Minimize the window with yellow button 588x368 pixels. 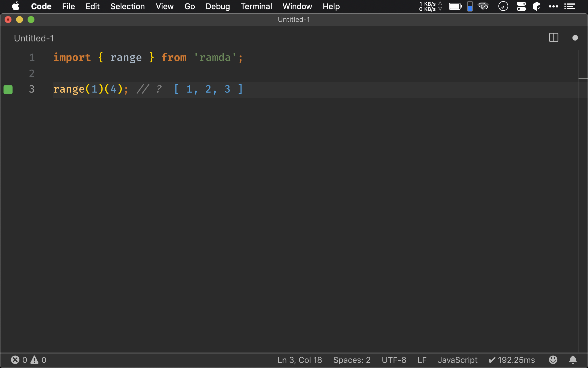coord(20,20)
